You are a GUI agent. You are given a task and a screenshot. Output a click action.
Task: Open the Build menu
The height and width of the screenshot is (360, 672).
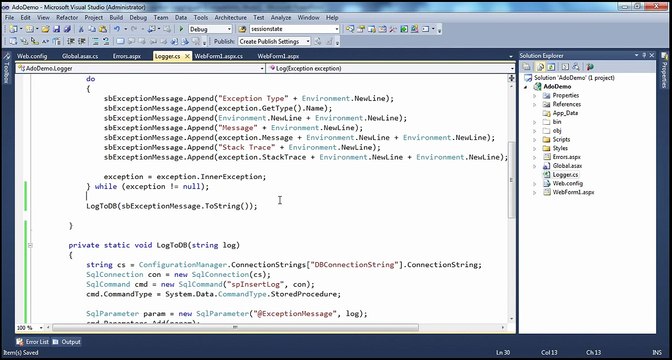coord(116,18)
